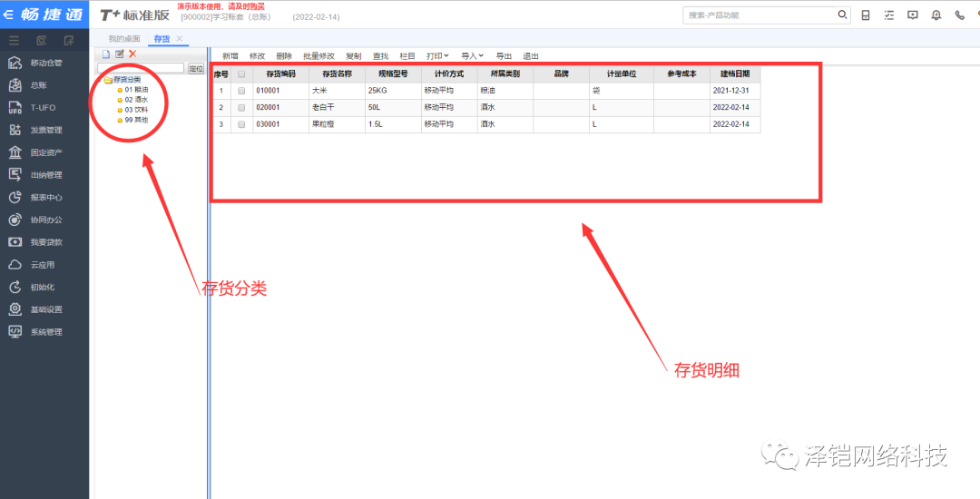Click the phone support icon
The image size is (980, 499).
coord(959,15)
